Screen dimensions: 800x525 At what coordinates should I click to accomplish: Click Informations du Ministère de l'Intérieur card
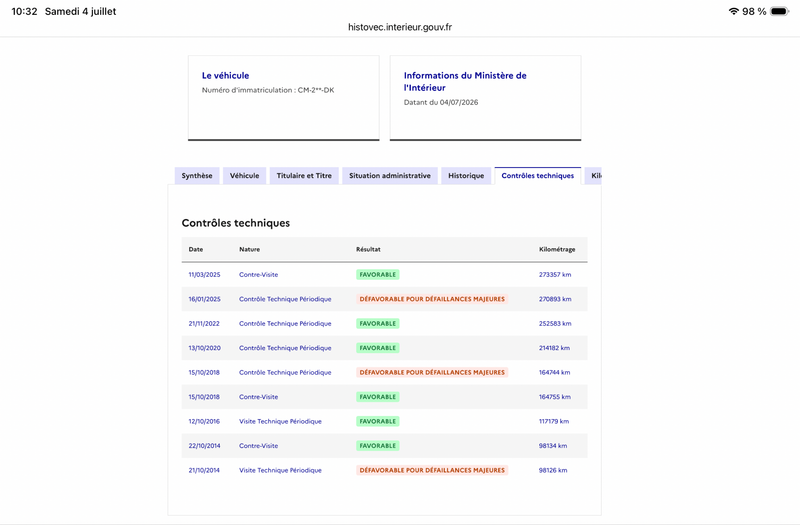click(x=486, y=98)
